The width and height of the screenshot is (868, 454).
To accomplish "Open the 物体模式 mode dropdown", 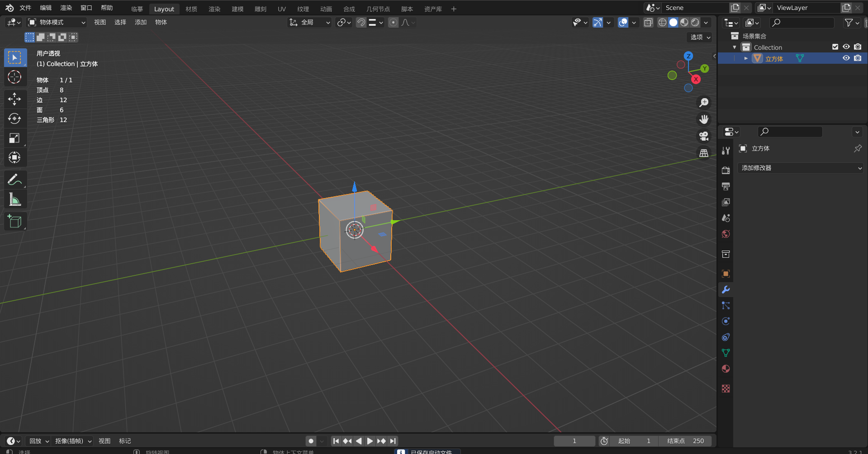I will pos(57,22).
